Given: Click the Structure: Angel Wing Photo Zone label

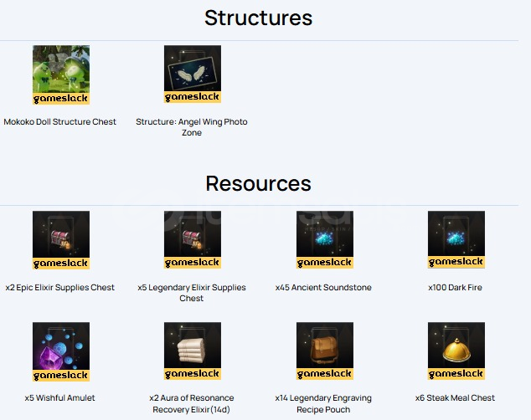Looking at the screenshot, I should pyautogui.click(x=192, y=127).
